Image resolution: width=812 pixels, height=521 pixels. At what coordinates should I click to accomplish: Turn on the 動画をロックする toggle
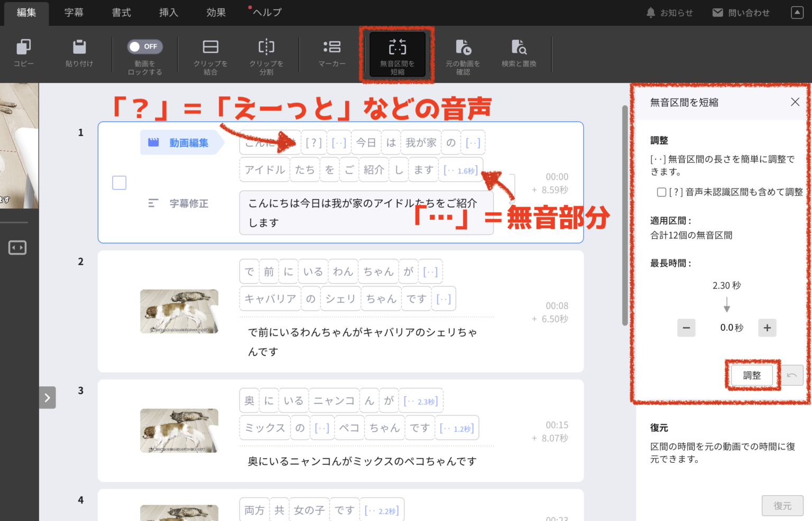pos(144,46)
